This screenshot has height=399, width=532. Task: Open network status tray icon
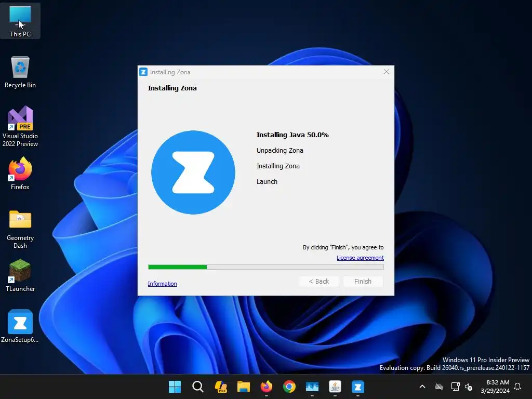point(455,387)
